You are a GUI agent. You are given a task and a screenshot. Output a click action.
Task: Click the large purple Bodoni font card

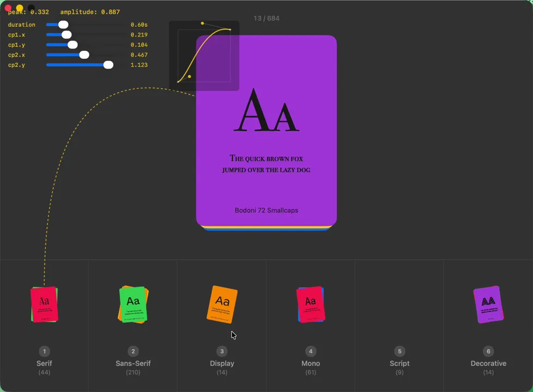pyautogui.click(x=266, y=131)
